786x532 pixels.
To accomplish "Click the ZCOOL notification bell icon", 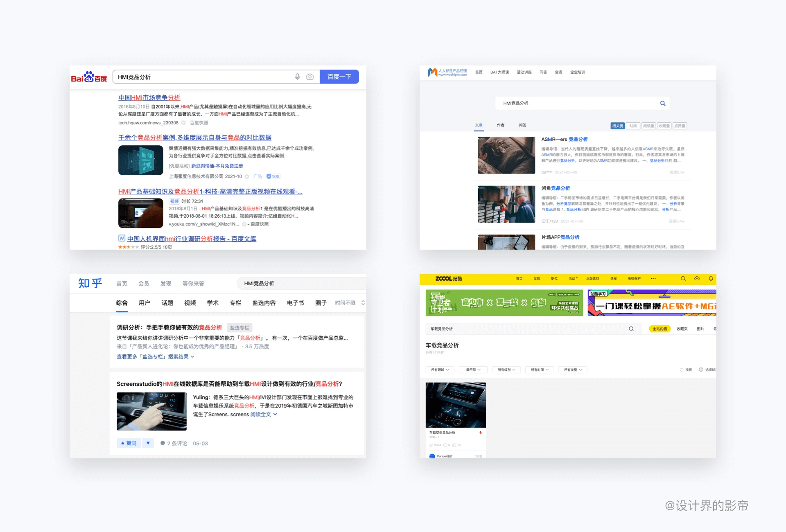I will pyautogui.click(x=711, y=279).
